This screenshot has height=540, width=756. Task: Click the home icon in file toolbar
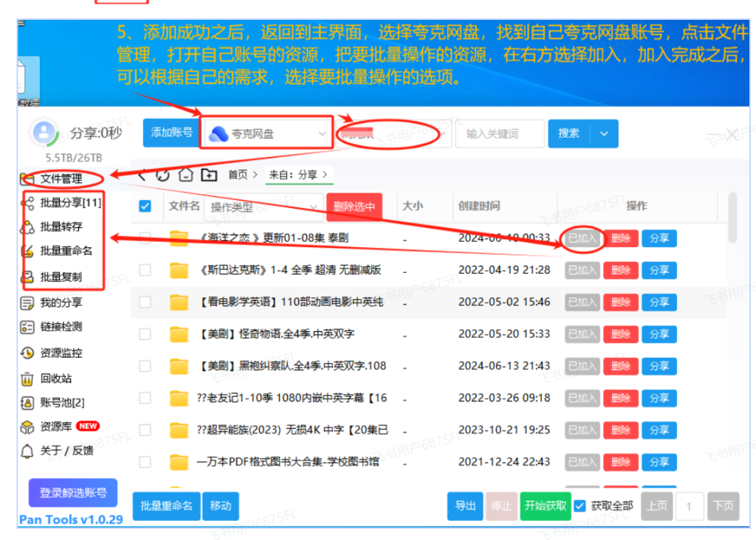pyautogui.click(x=186, y=175)
